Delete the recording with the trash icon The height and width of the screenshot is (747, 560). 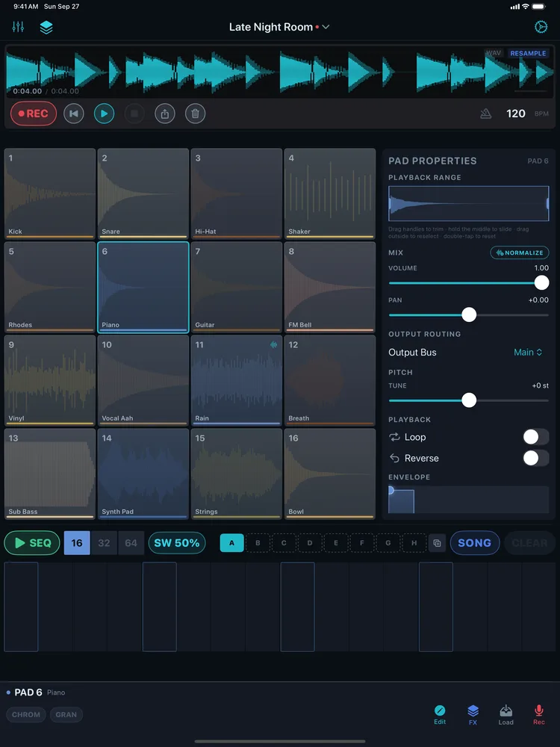tap(195, 114)
